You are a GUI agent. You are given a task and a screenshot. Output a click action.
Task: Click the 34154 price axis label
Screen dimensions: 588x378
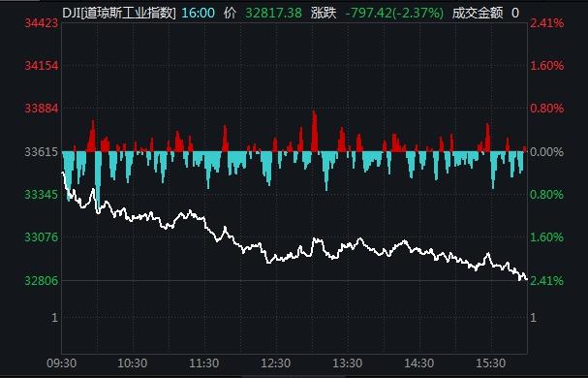42,66
